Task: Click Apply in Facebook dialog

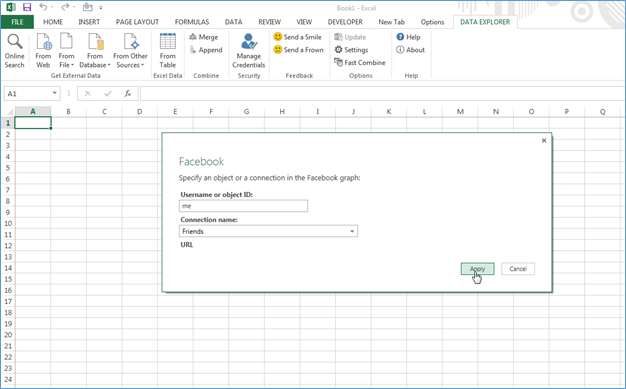Action: [x=477, y=269]
